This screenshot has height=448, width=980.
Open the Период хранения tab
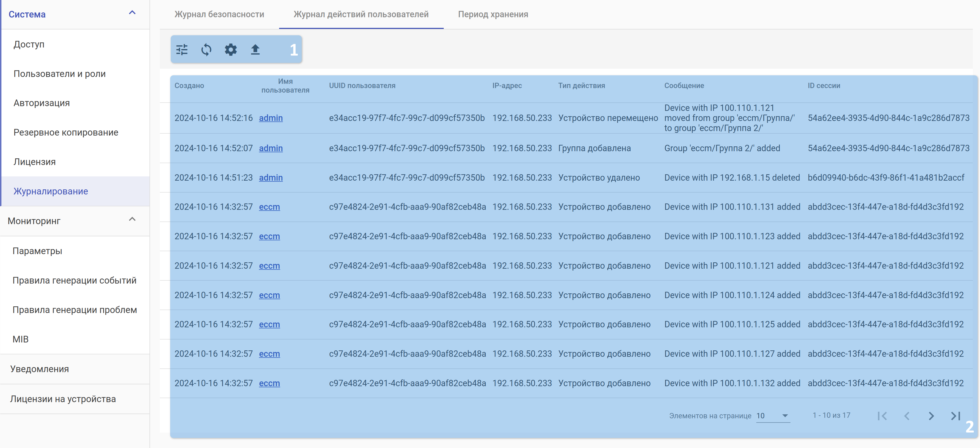click(493, 15)
